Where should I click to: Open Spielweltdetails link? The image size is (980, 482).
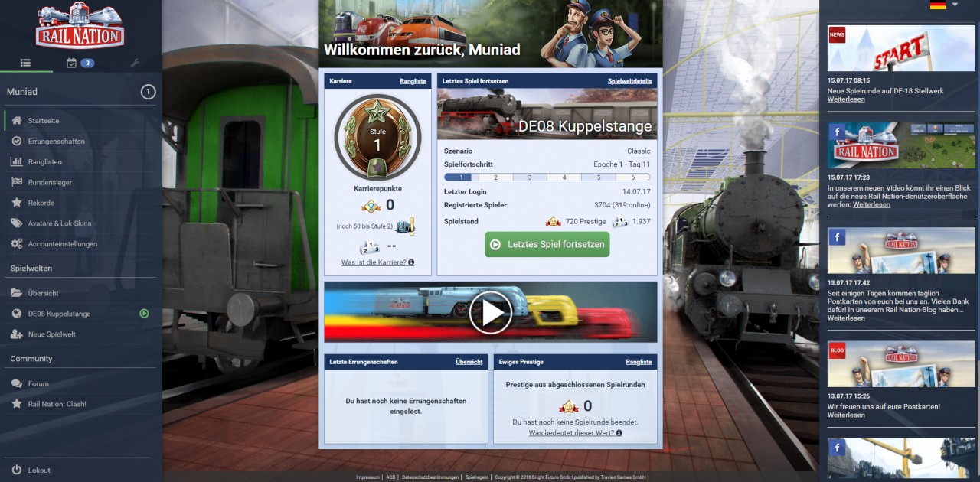point(630,81)
